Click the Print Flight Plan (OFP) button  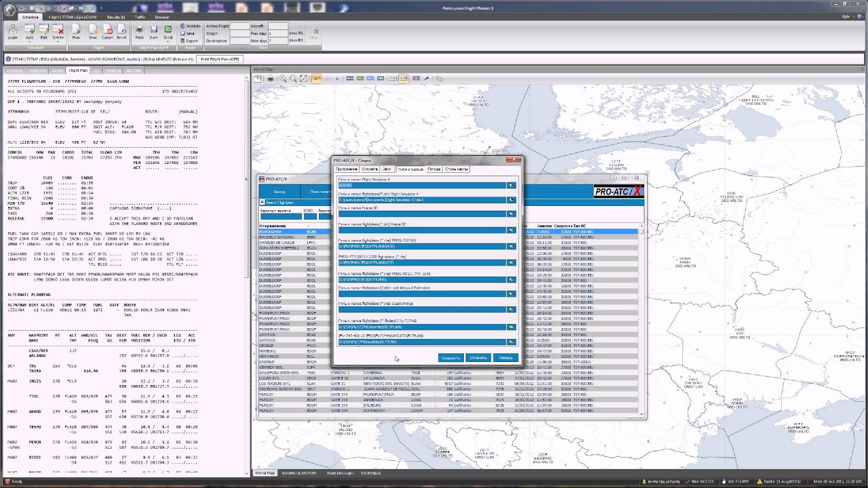pos(220,59)
